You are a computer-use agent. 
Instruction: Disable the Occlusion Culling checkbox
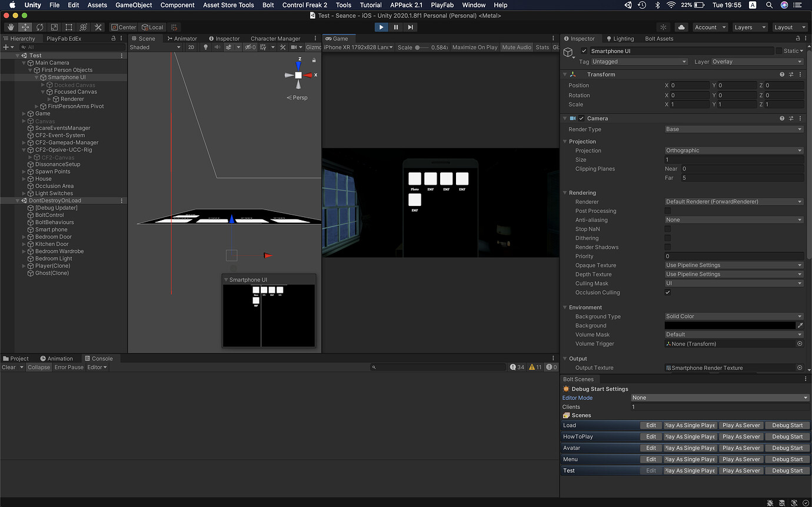coord(668,292)
